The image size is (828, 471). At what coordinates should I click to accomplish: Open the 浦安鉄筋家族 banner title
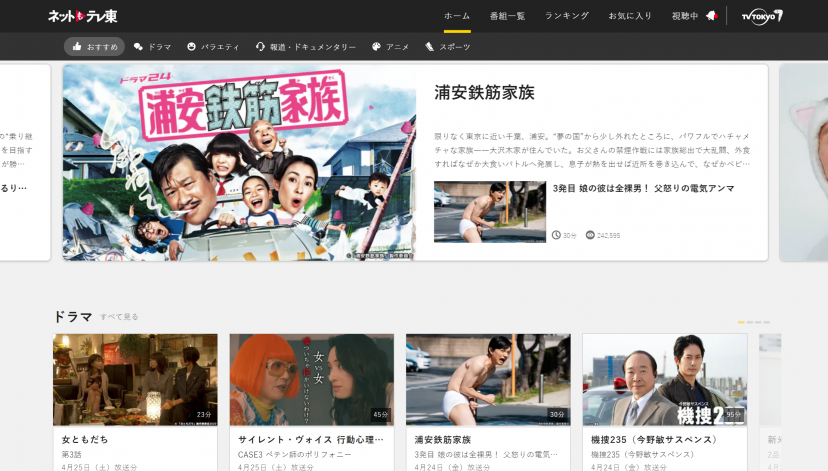click(484, 92)
